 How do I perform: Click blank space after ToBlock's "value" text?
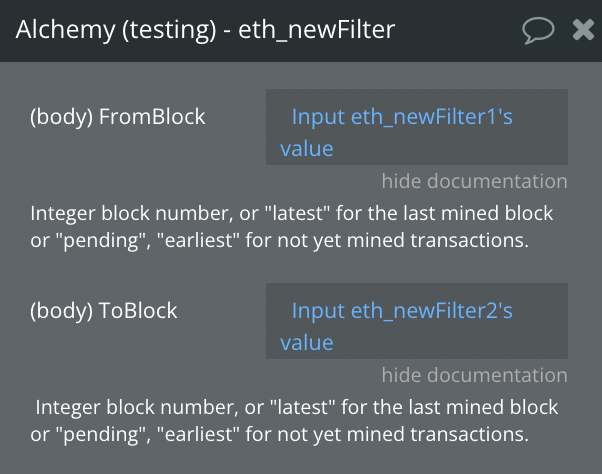tap(449, 343)
